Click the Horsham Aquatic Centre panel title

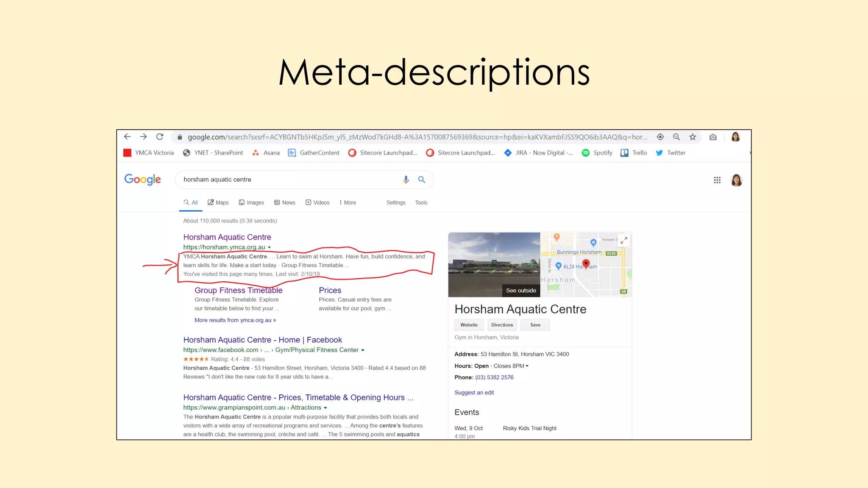[x=520, y=309]
